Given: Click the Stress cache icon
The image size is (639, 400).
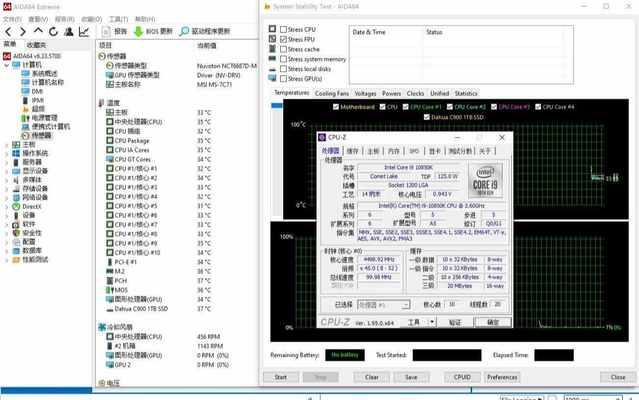Looking at the screenshot, I should [x=272, y=48].
